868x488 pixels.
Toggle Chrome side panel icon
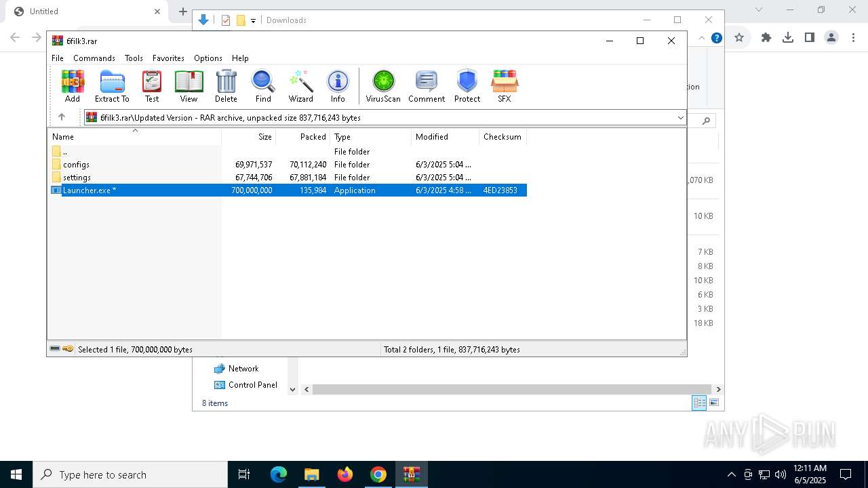pyautogui.click(x=810, y=38)
